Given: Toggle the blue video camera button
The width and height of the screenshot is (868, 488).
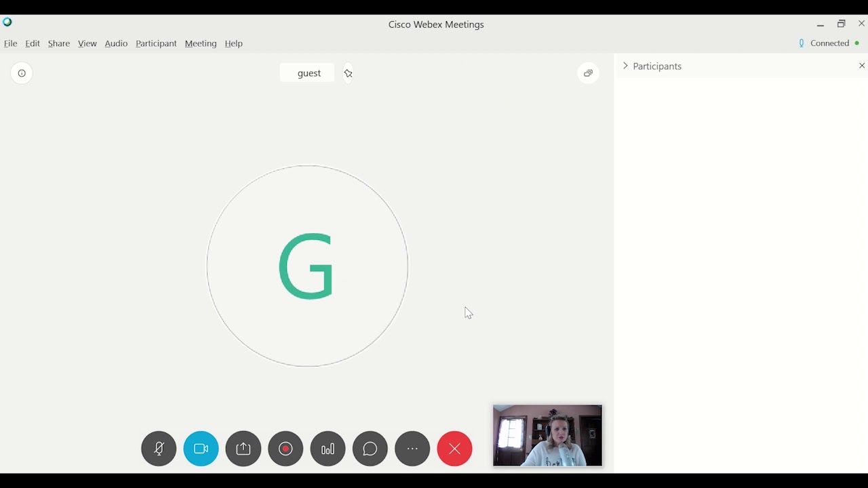Looking at the screenshot, I should [201, 449].
